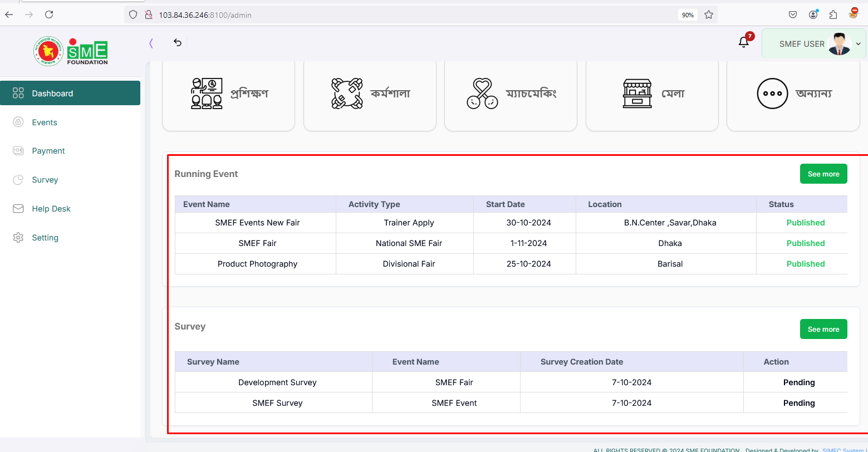
Task: Open Setting from sidebar
Action: [x=45, y=238]
